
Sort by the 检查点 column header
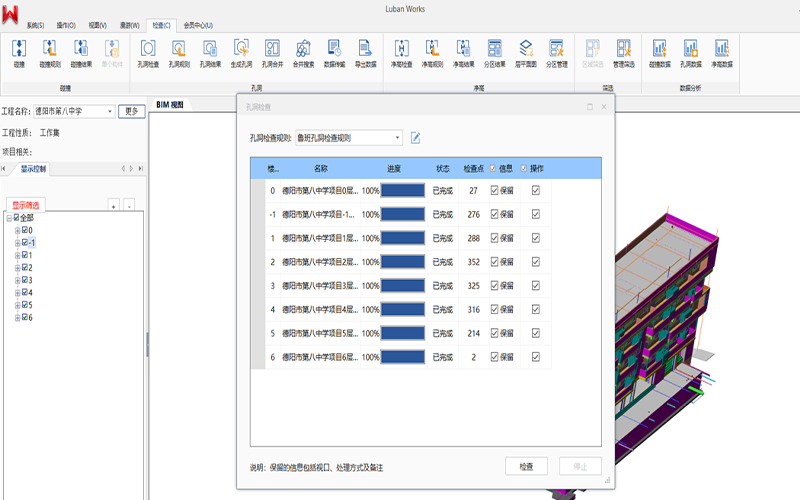473,168
